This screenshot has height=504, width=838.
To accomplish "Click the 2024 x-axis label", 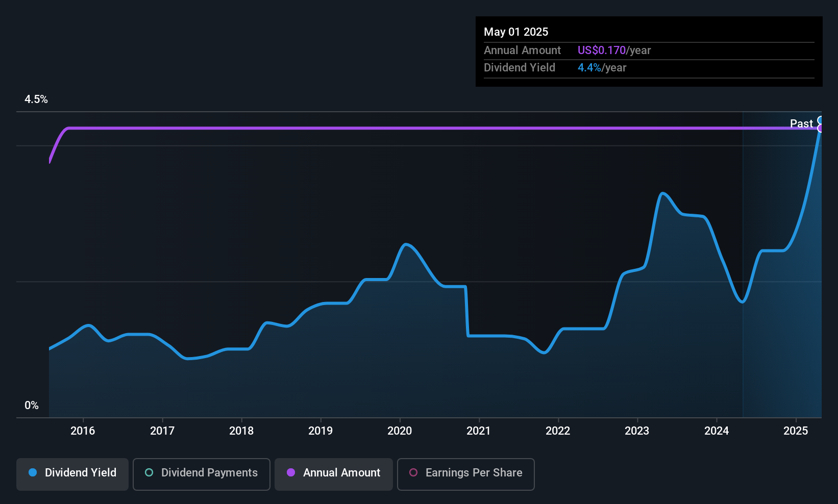I will [717, 431].
